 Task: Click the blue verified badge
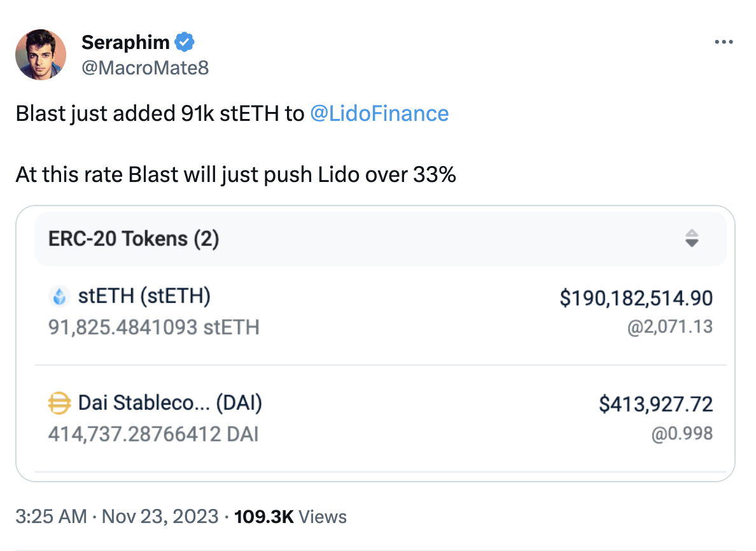185,43
